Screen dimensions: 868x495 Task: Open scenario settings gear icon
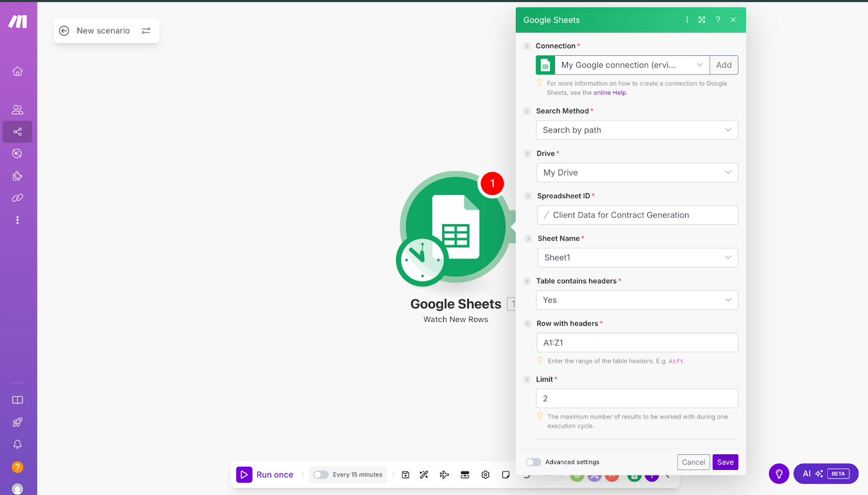(x=486, y=475)
